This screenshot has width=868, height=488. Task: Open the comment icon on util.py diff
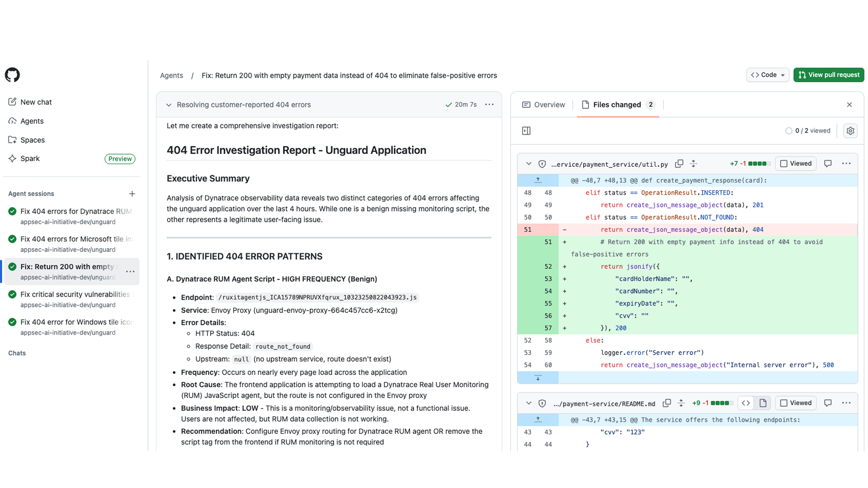[x=828, y=164]
